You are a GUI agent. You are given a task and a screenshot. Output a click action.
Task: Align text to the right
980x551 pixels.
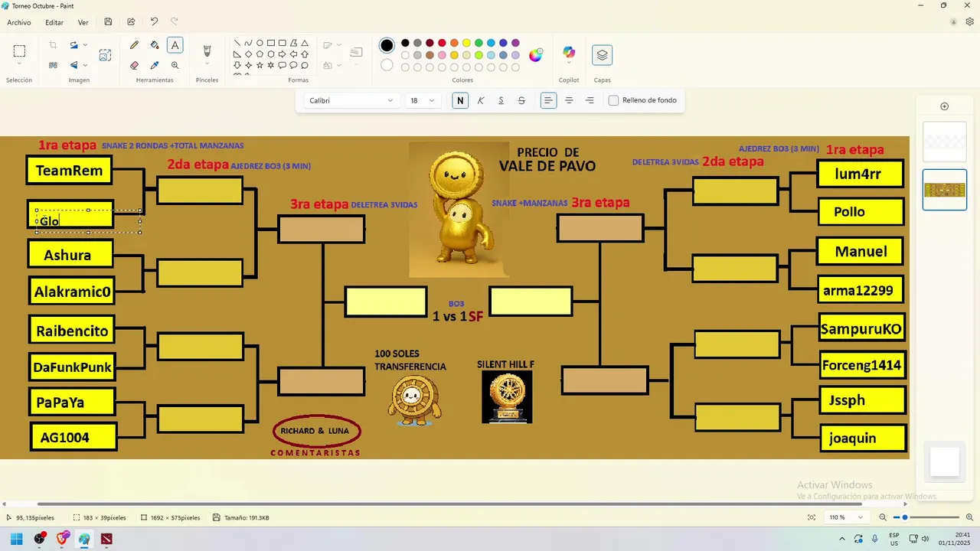[590, 100]
